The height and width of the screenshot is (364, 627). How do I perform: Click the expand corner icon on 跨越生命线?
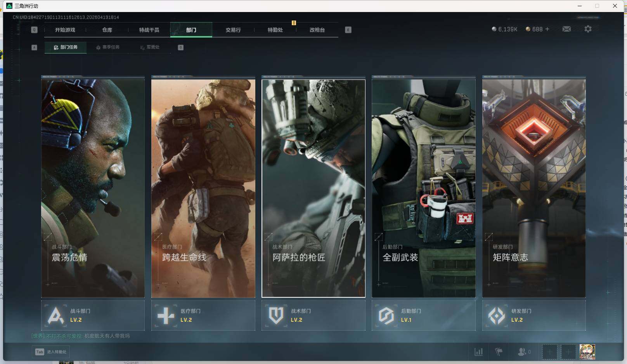coord(158,236)
